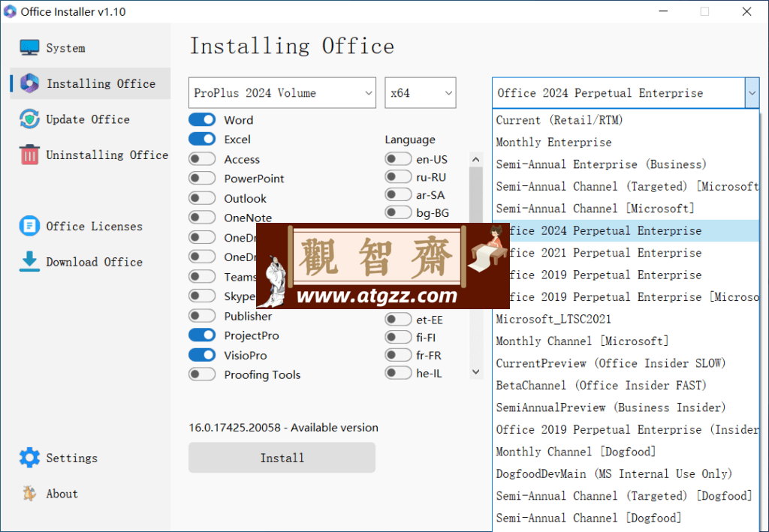769x532 pixels.
Task: Open the Office Licenses page
Action: (90, 226)
